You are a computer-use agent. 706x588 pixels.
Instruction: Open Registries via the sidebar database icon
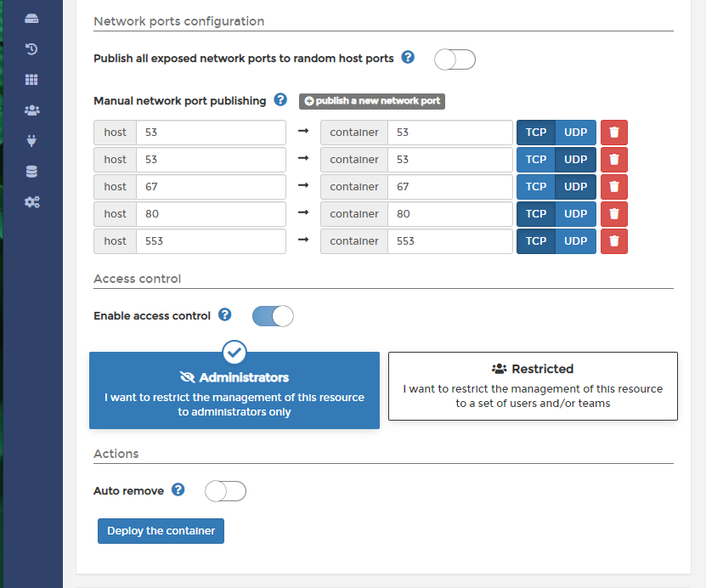click(31, 172)
